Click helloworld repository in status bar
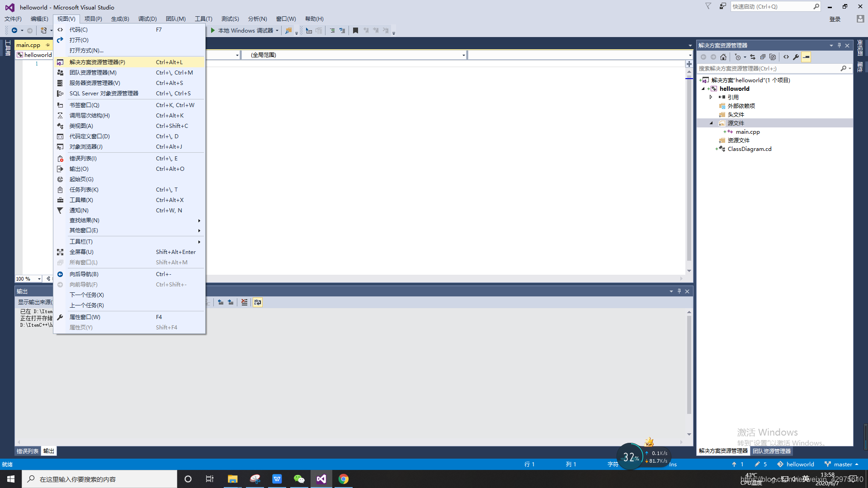Viewport: 868px width, 488px height. 796,464
